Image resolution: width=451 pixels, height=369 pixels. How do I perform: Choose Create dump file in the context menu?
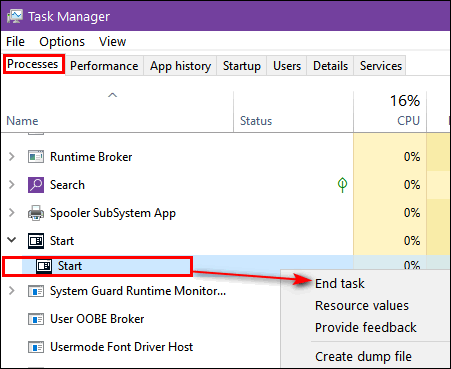coord(363,357)
